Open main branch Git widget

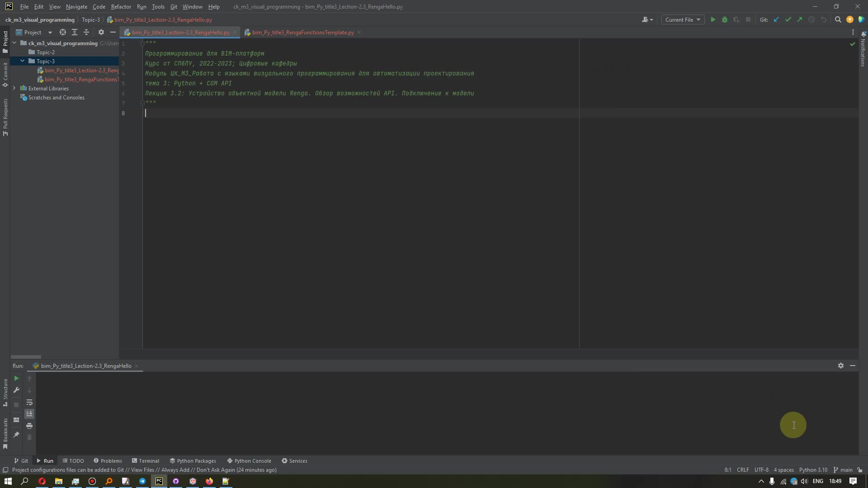pos(843,470)
